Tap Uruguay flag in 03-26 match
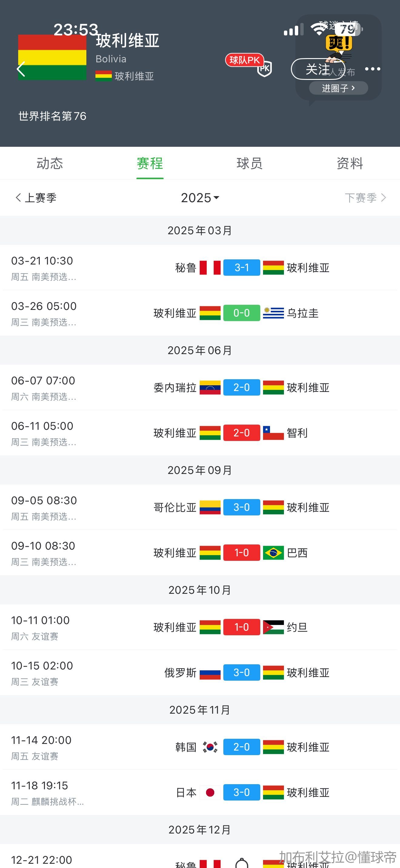 pos(273,313)
